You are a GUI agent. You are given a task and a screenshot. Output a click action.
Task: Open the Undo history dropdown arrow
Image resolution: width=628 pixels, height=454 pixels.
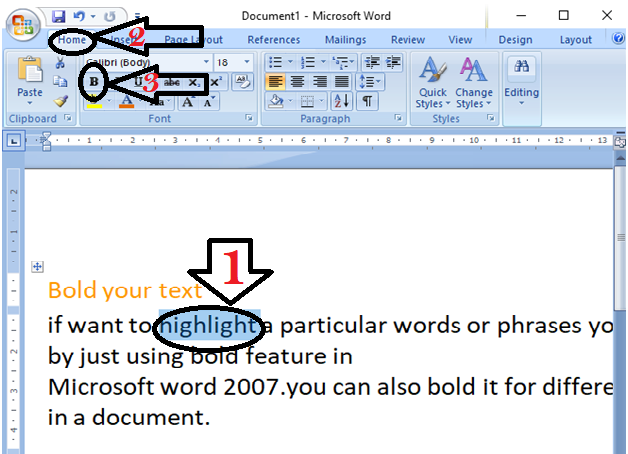pyautogui.click(x=93, y=16)
